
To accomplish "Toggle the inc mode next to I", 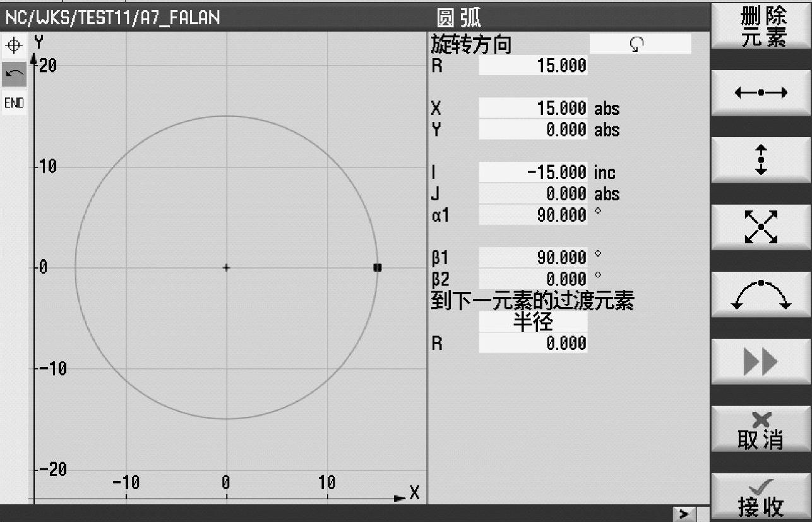I will coord(604,173).
